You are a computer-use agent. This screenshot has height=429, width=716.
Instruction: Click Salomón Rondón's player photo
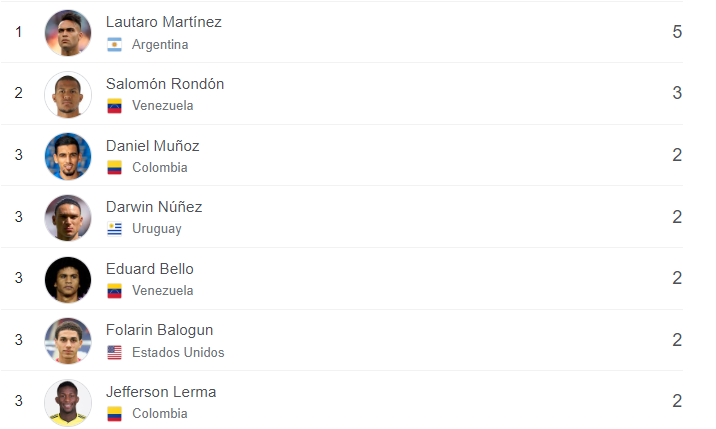click(68, 95)
